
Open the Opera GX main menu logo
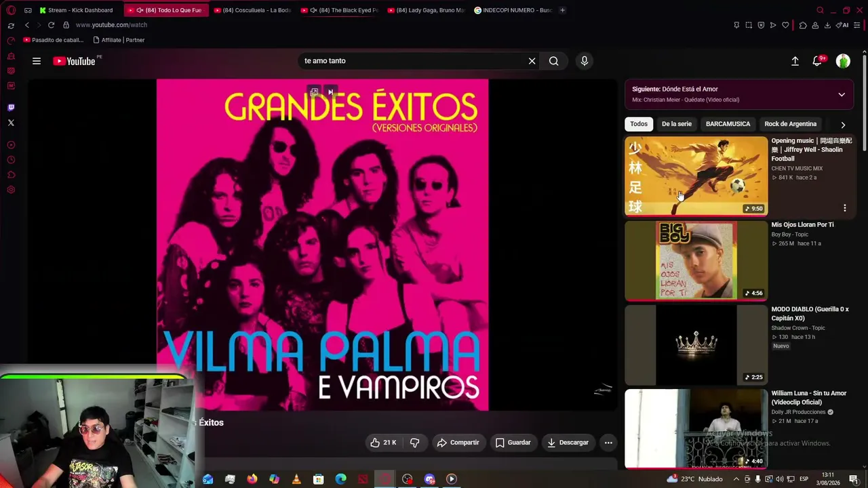coord(11,10)
